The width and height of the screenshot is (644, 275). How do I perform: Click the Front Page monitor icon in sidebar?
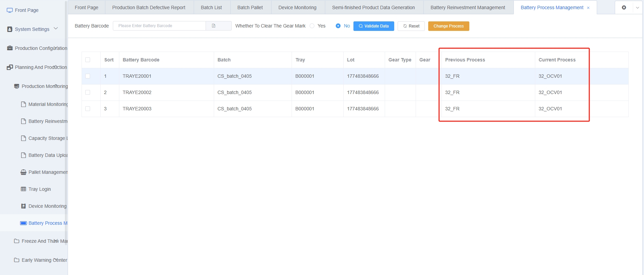(x=10, y=10)
